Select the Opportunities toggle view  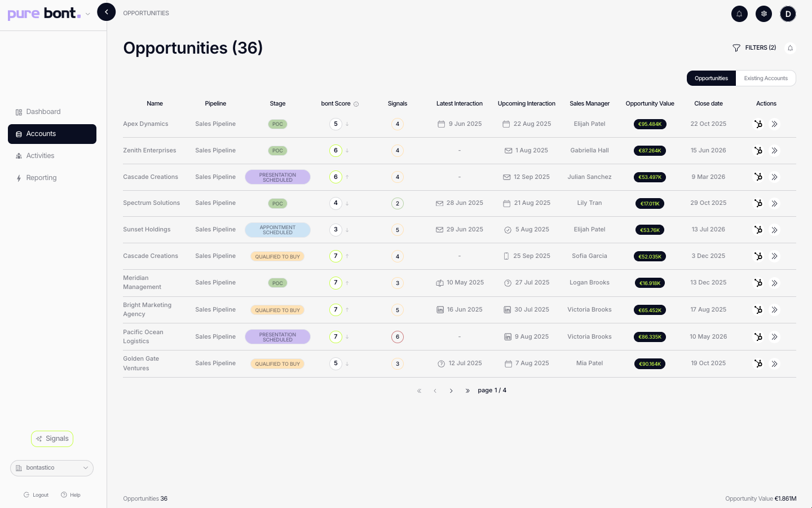[x=711, y=78]
